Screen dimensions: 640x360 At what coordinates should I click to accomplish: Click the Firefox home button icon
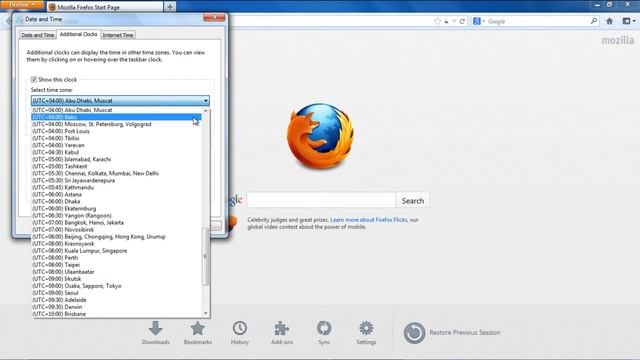pos(609,21)
